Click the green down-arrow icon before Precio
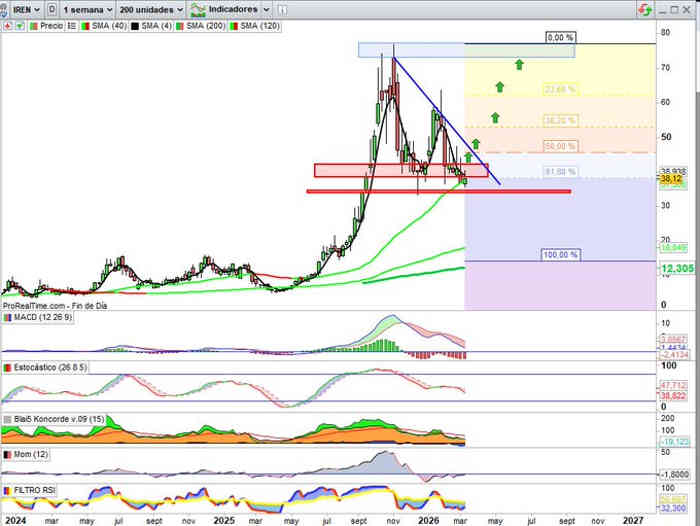 19,25
